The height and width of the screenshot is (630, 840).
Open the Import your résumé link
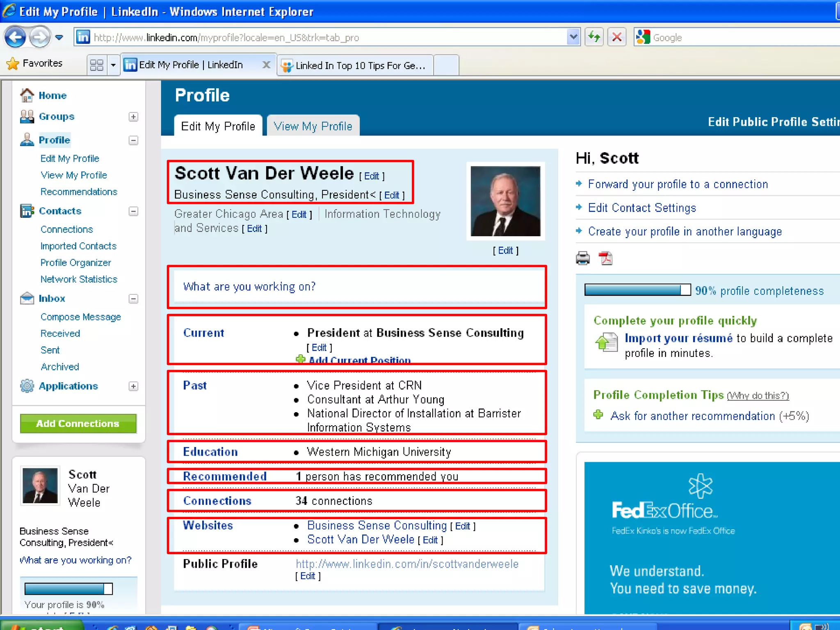[x=678, y=338]
